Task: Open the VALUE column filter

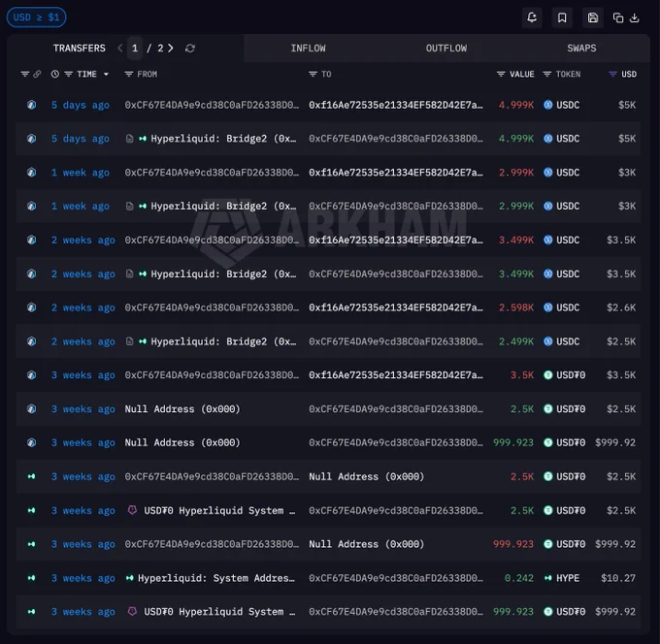Action: coord(501,74)
